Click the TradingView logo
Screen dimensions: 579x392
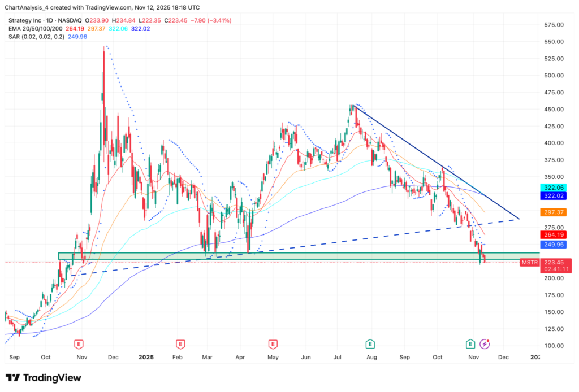44,377
